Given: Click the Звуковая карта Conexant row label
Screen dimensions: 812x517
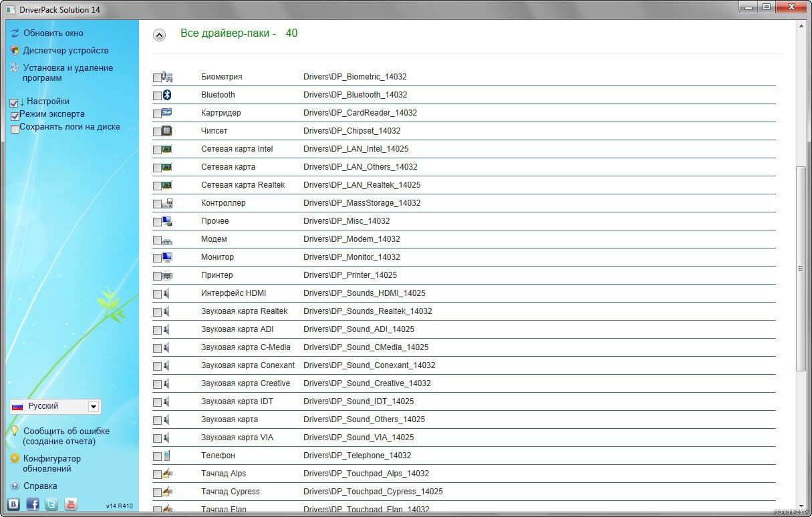Looking at the screenshot, I should click(x=248, y=365).
